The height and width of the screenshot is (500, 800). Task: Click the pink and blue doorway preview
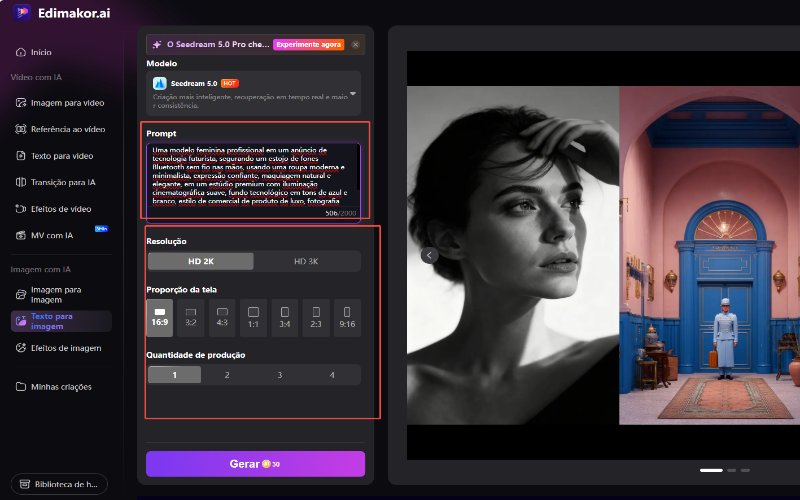point(709,255)
